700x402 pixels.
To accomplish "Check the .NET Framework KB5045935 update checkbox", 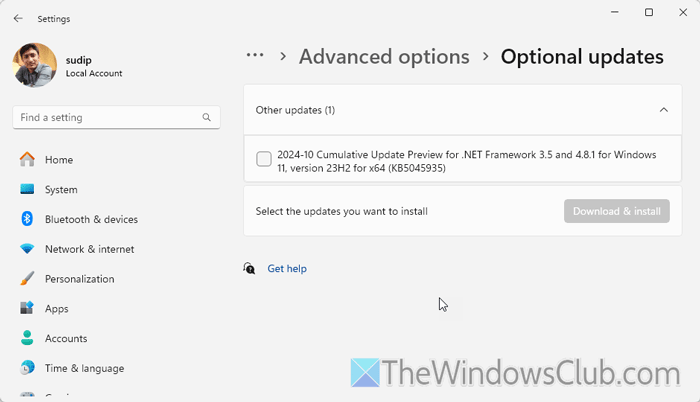I will pos(264,160).
